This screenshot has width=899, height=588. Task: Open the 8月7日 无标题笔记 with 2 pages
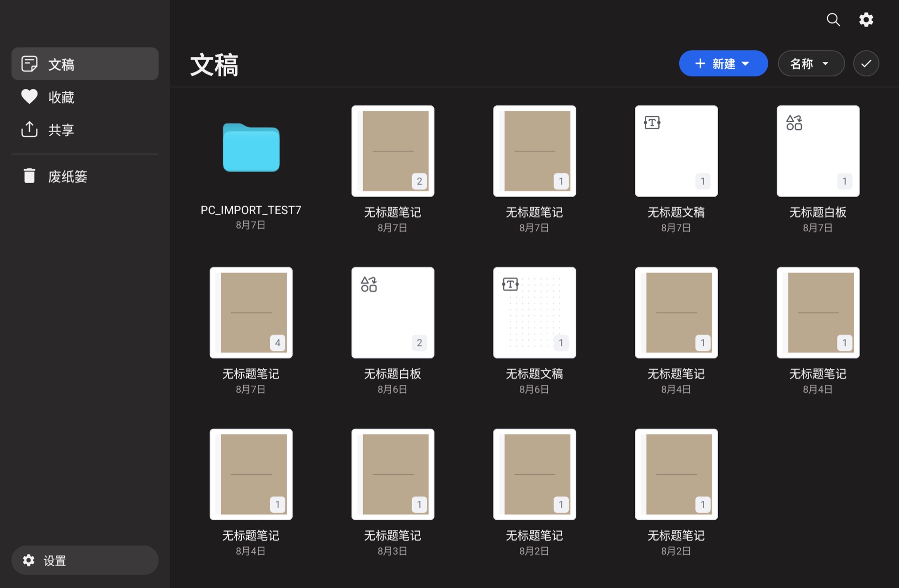pyautogui.click(x=393, y=151)
